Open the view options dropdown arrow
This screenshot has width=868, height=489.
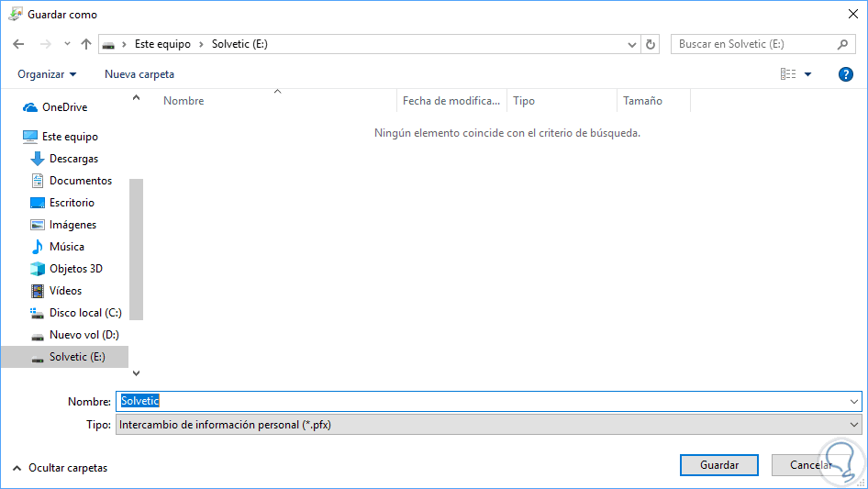coord(807,74)
